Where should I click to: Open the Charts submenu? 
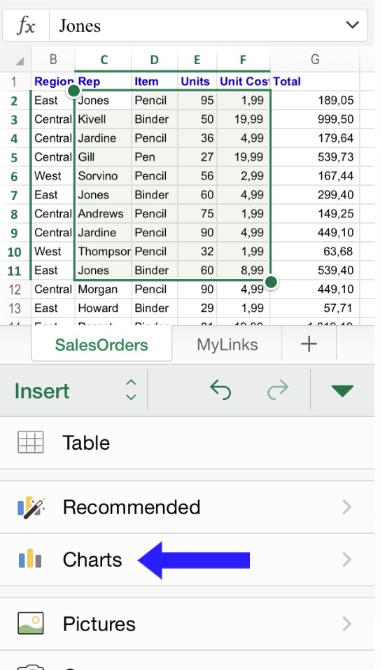(187, 560)
